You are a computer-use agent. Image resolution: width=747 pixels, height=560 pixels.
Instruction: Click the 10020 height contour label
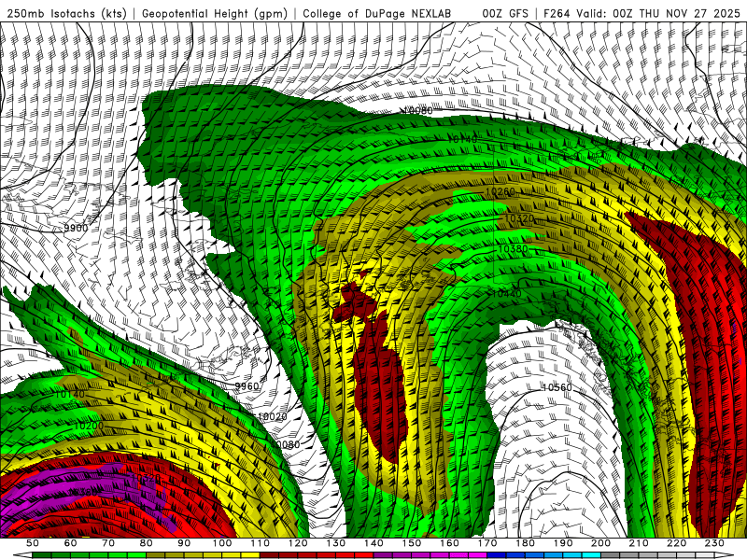click(x=272, y=416)
